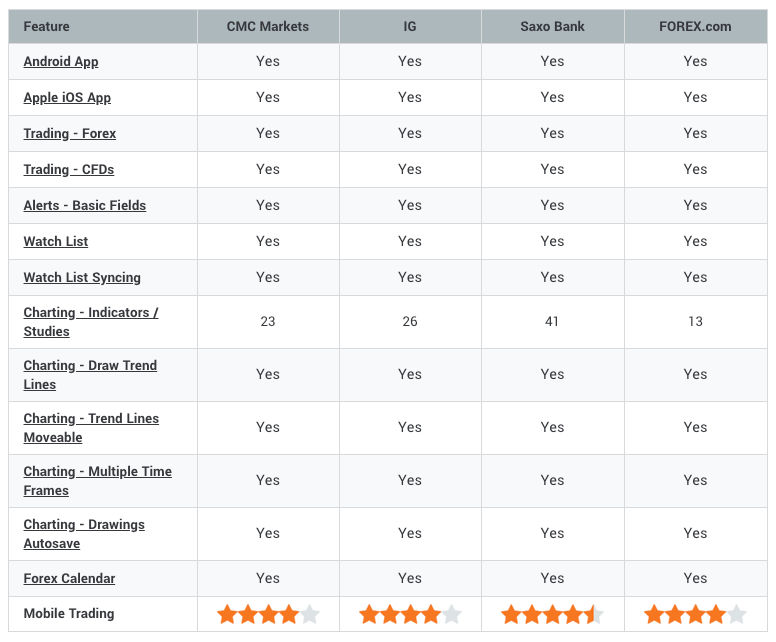Open the Watch List Syncing link
This screenshot has height=642, width=776.
coord(82,278)
